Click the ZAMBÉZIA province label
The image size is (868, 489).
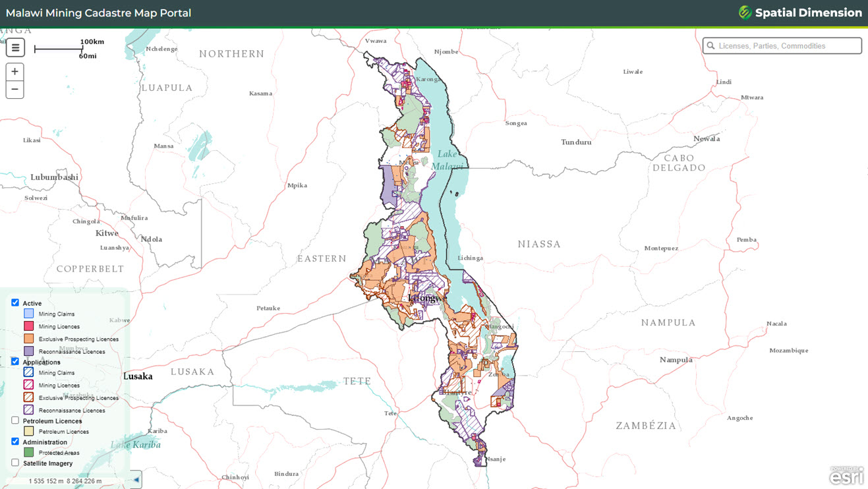(x=646, y=426)
